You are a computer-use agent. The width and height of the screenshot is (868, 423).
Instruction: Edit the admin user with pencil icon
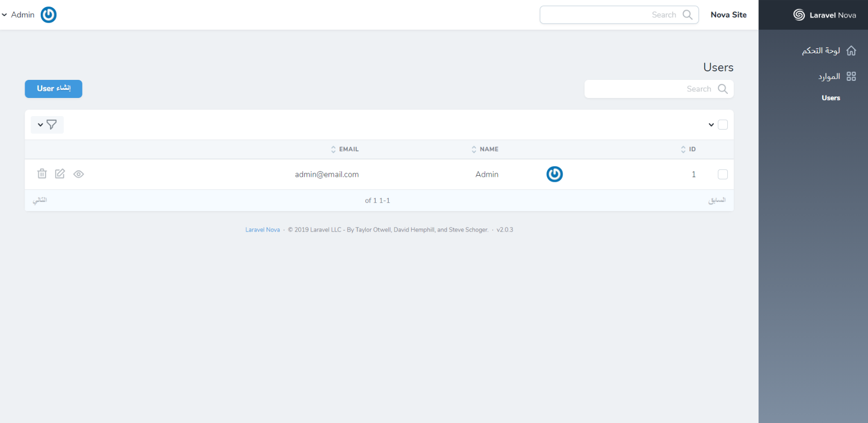[x=60, y=174]
